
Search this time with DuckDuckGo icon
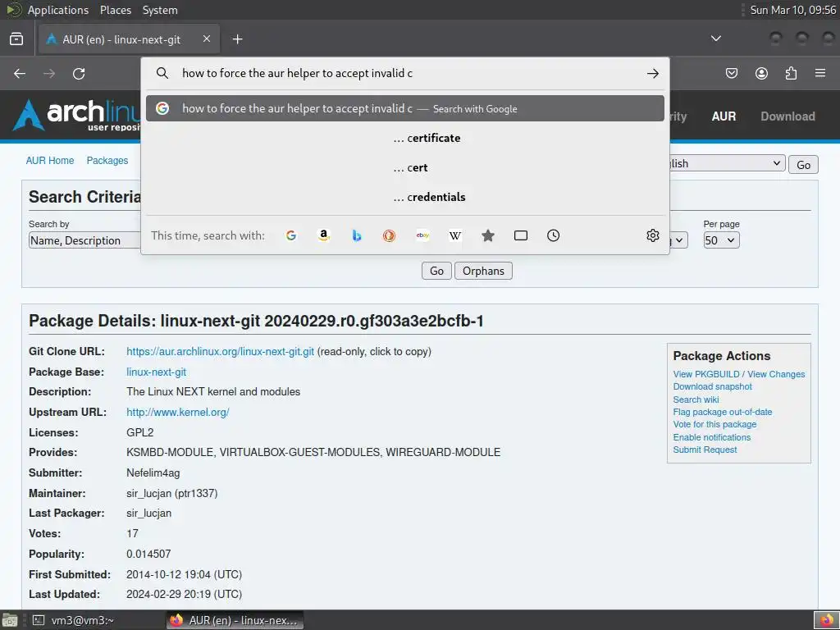[x=389, y=235]
